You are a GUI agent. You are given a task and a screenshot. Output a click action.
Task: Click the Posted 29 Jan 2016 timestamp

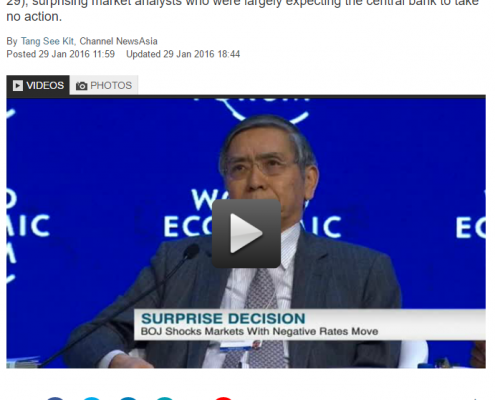[60, 54]
